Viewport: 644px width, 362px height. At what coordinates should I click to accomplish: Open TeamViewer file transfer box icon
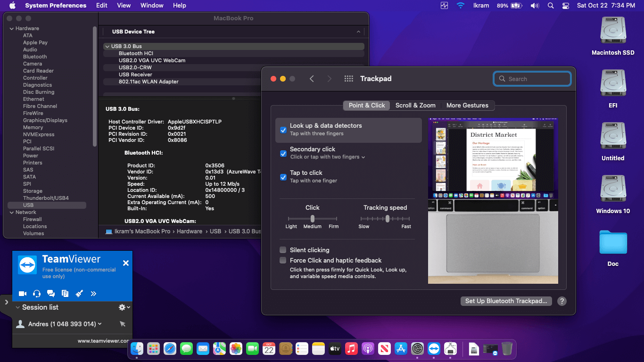pyautogui.click(x=65, y=294)
